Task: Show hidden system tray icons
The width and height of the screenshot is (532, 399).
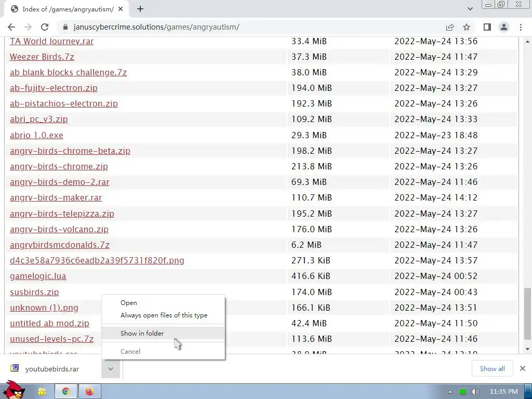Action: pyautogui.click(x=450, y=392)
